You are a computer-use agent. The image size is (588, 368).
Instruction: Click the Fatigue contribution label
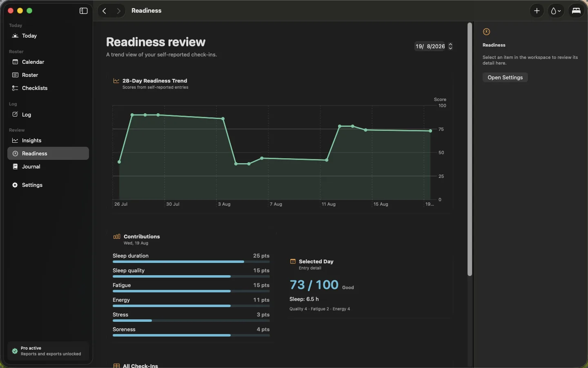click(122, 285)
